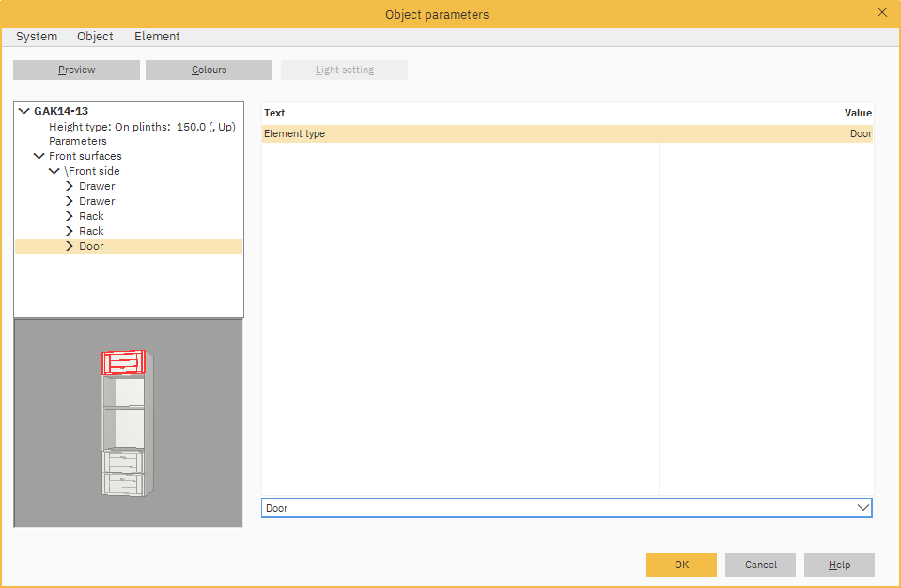Open the Object menu
901x588 pixels.
94,36
